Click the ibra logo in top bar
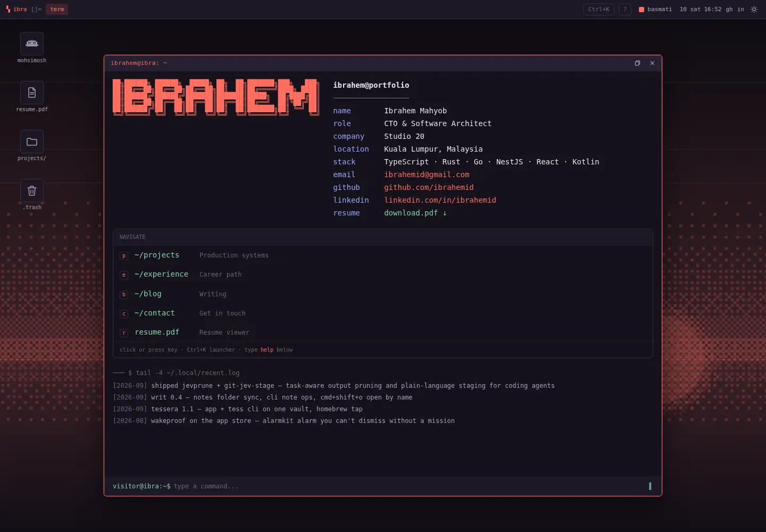766x532 pixels. point(16,9)
